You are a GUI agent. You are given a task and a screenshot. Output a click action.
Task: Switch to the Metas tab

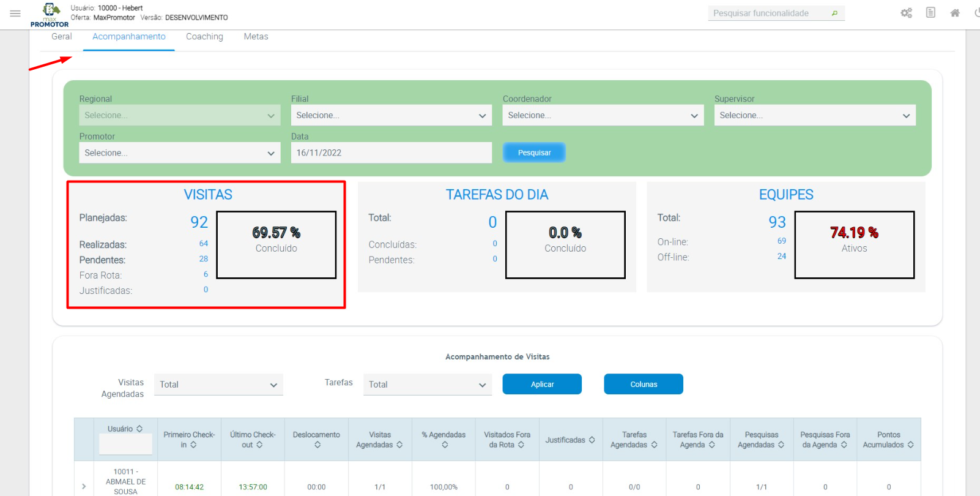click(256, 37)
